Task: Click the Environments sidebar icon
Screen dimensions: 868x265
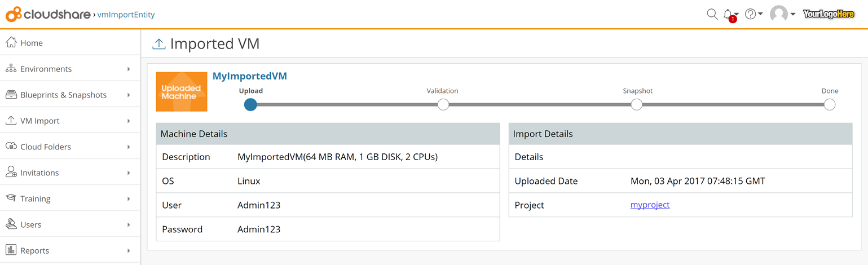Action: point(11,68)
